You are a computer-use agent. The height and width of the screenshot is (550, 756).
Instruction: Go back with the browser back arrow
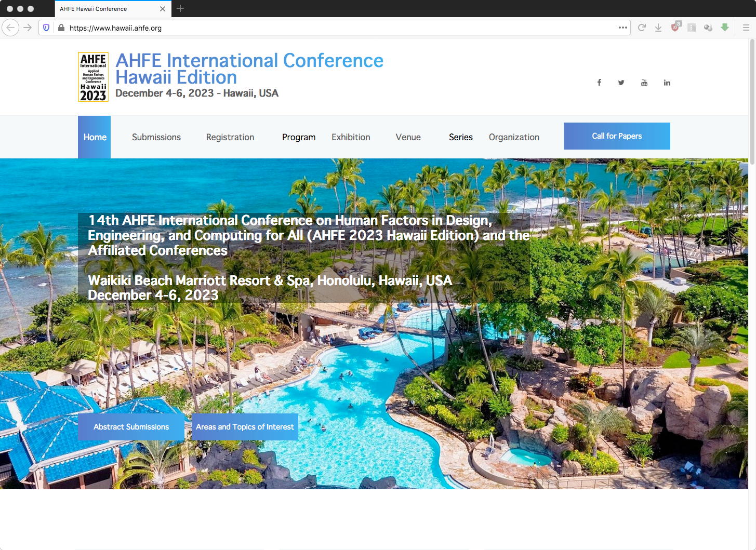(x=10, y=28)
